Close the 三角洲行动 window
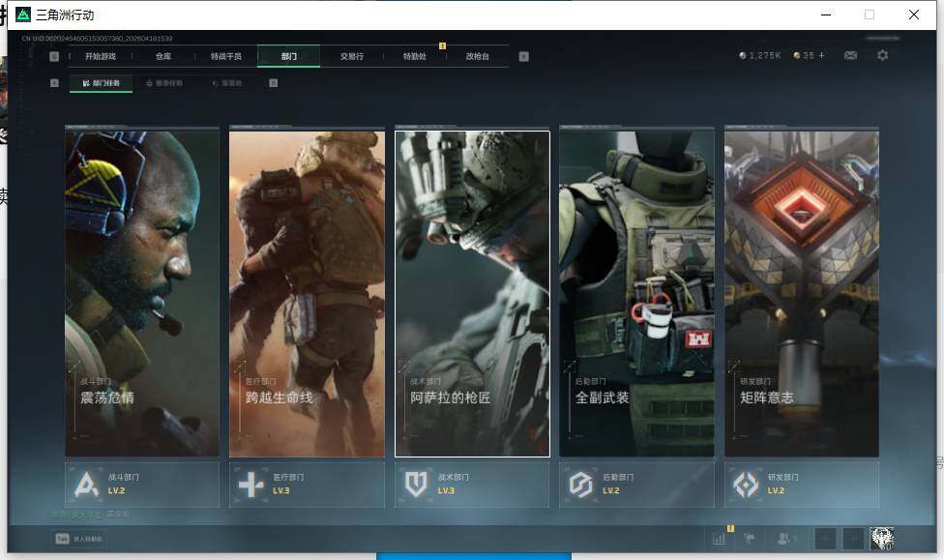Screen dimensions: 944x560 [914, 15]
